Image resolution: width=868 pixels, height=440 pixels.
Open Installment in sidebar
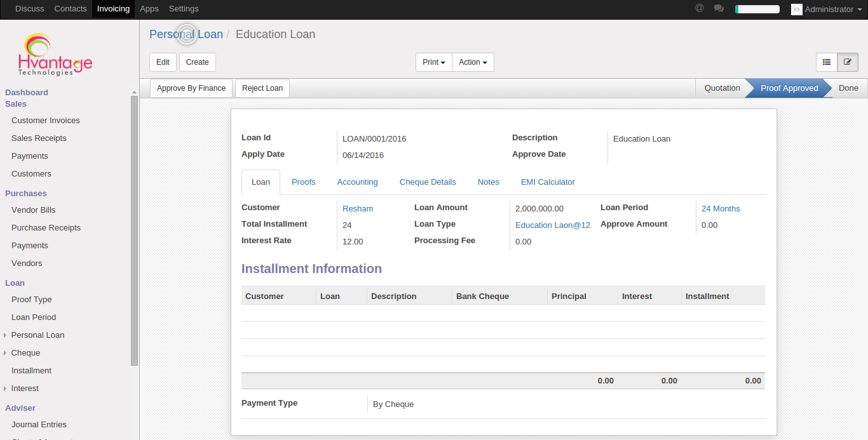click(32, 371)
